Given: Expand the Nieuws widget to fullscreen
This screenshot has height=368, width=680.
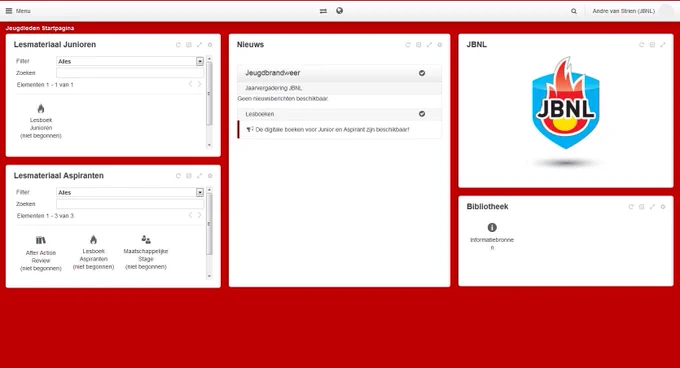Looking at the screenshot, I should pos(429,45).
